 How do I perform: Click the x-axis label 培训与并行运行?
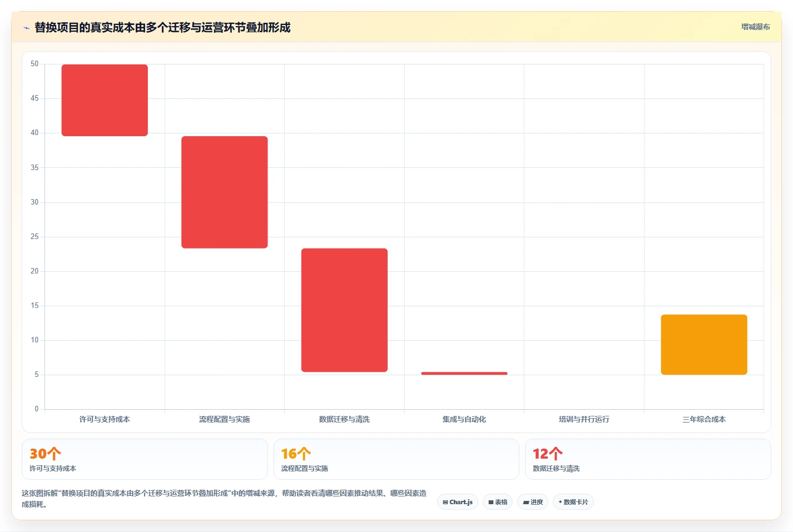coord(584,419)
